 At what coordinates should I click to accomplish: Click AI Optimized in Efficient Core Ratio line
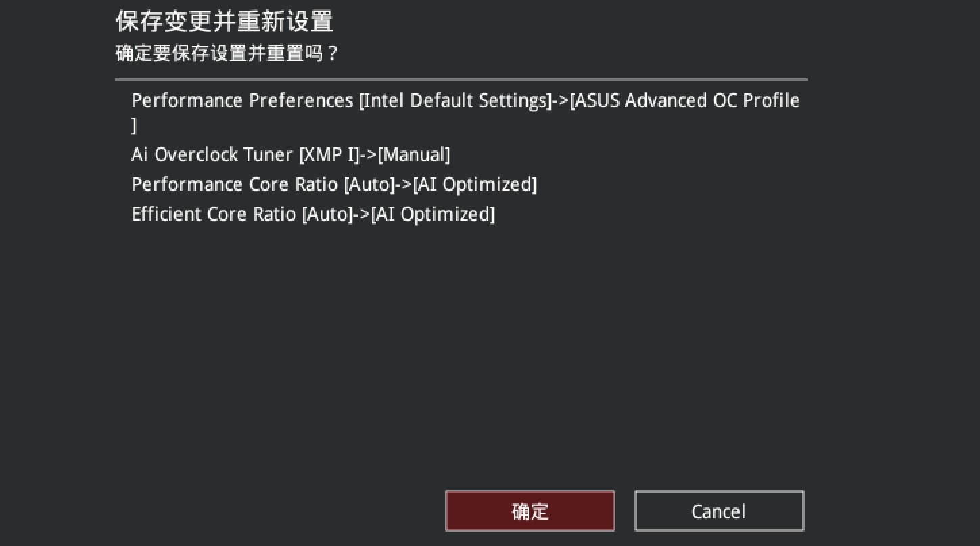coord(433,214)
